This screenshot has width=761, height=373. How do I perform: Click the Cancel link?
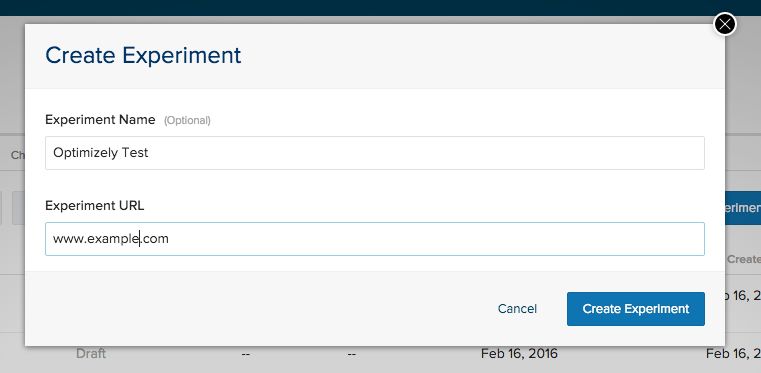tap(517, 309)
